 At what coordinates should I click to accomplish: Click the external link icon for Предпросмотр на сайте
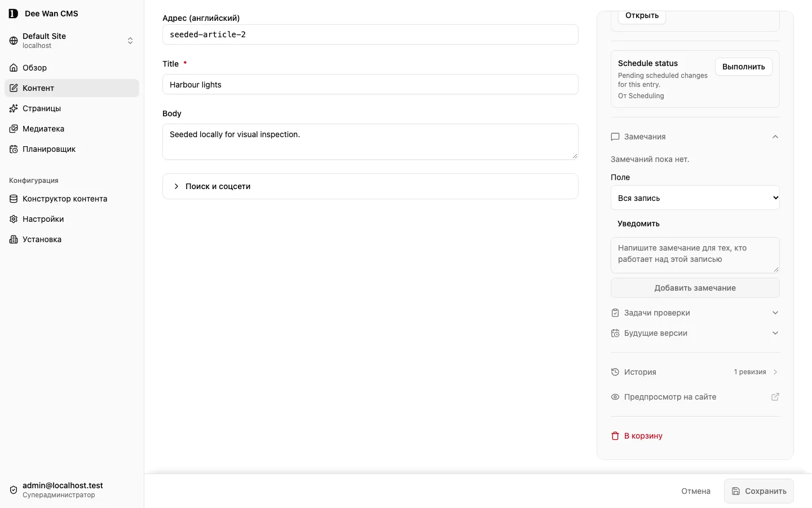pos(775,397)
